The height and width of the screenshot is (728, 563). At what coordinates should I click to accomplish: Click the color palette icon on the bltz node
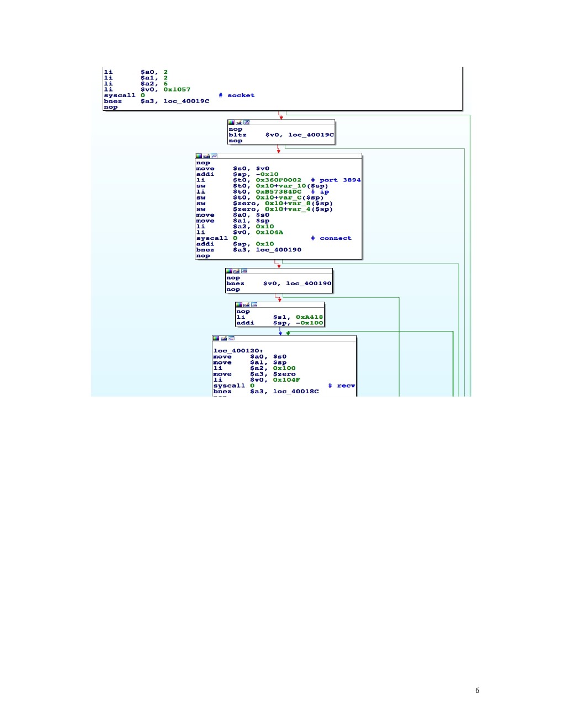click(x=232, y=122)
